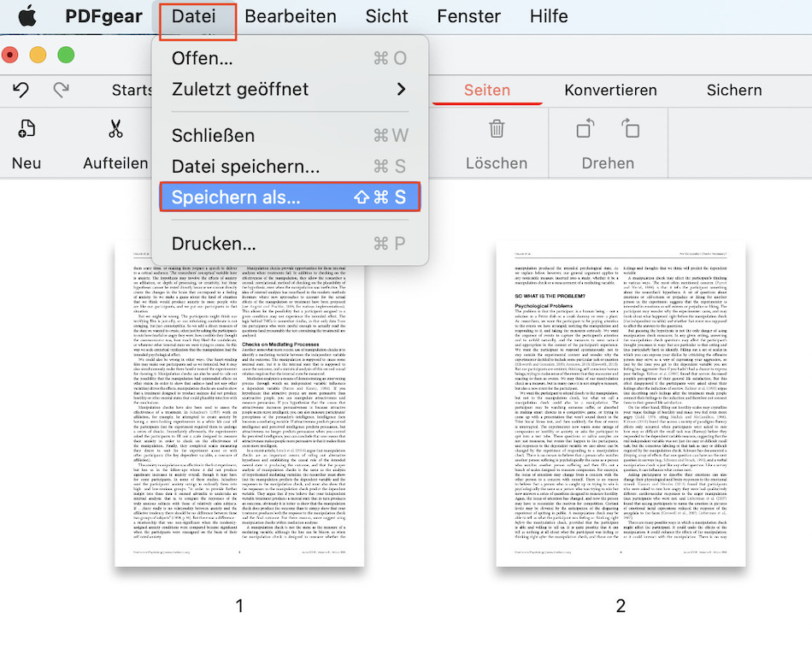
Task: Click the Neu icon to create a file
Action: point(25,128)
